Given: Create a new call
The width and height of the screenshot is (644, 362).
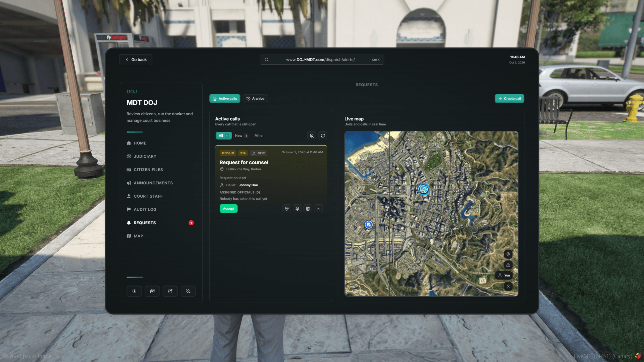Looking at the screenshot, I should (509, 99).
